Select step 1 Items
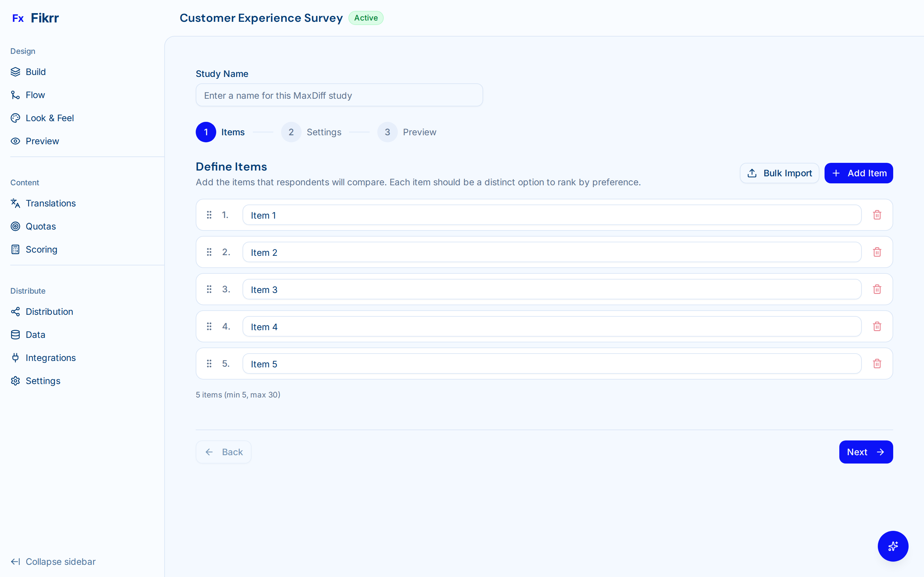924x577 pixels. point(220,132)
